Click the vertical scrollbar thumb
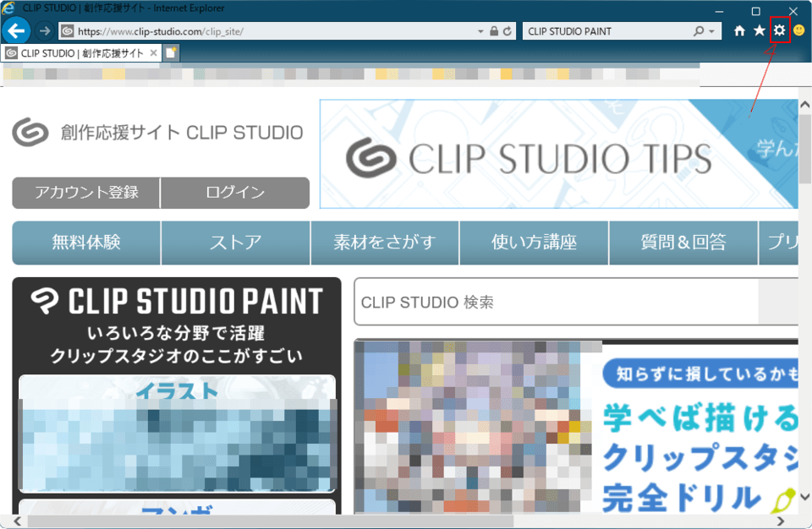 click(804, 149)
